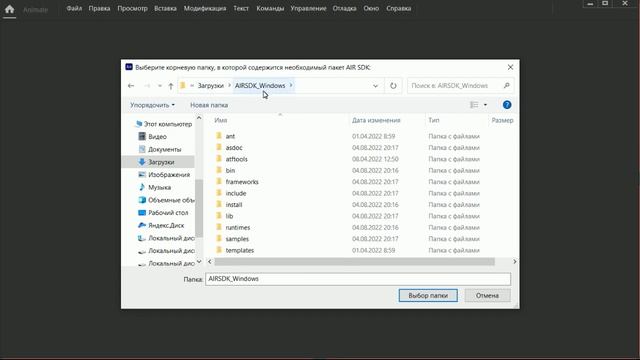Go to the Animate home screen icon
This screenshot has height=360, width=640.
(x=9, y=9)
